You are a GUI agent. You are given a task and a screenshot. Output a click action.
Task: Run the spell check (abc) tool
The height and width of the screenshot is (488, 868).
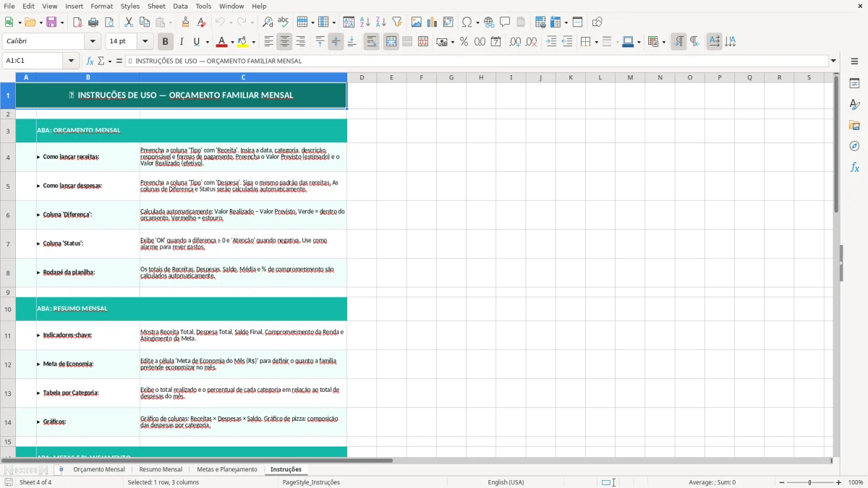click(x=284, y=22)
